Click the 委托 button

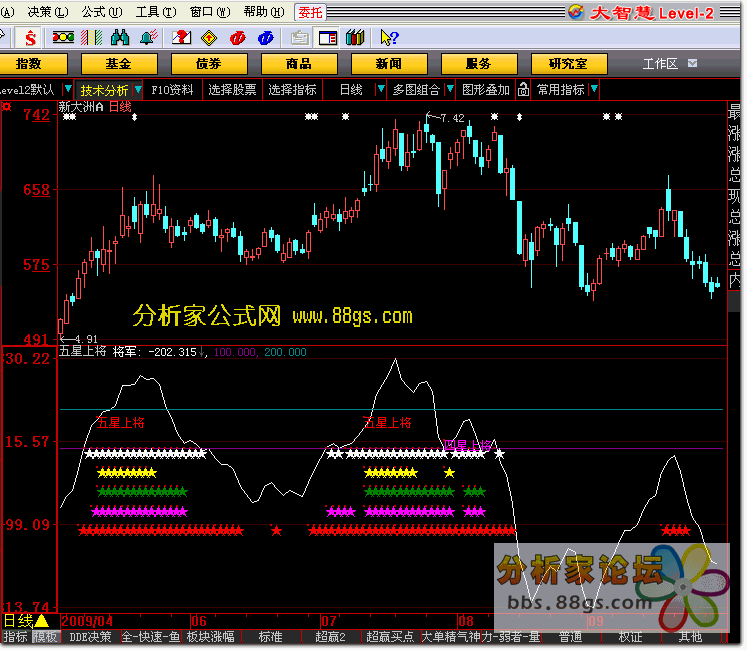coord(310,12)
